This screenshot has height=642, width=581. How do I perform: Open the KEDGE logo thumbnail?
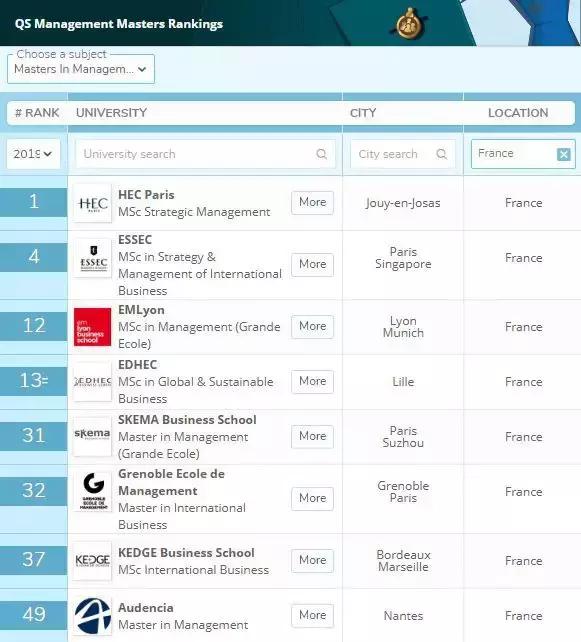tap(93, 561)
